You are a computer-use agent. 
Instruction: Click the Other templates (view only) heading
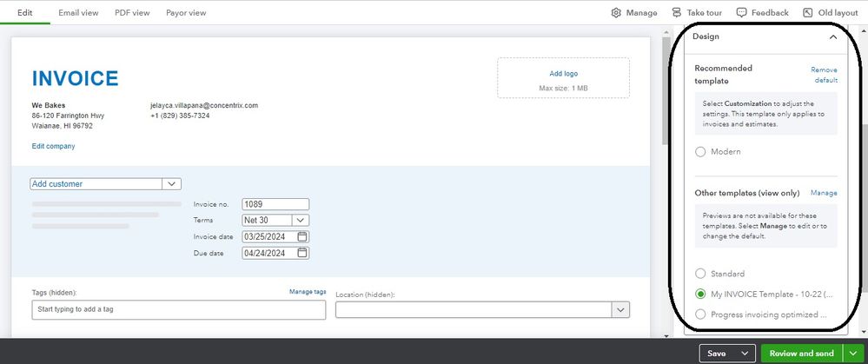point(747,193)
